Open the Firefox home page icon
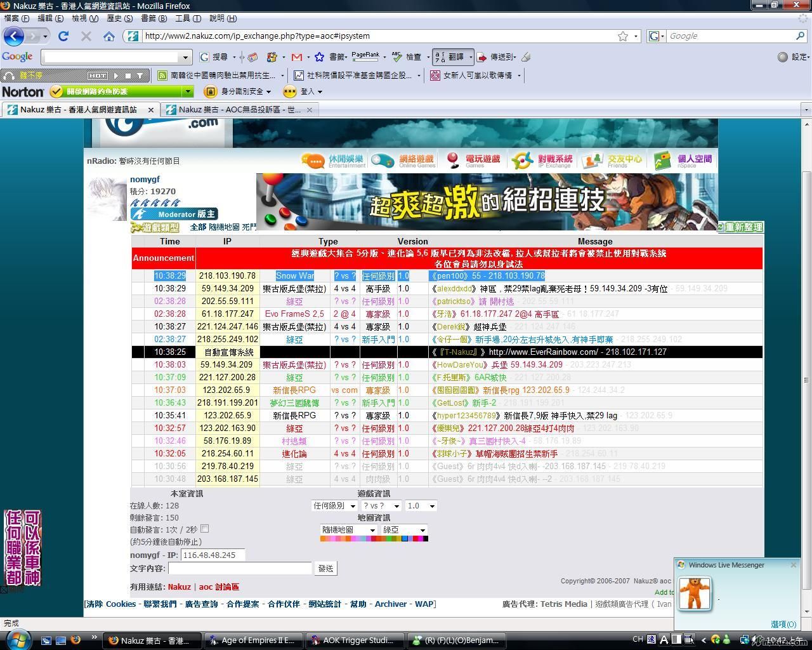Viewport: 812px width, 650px height. [109, 36]
